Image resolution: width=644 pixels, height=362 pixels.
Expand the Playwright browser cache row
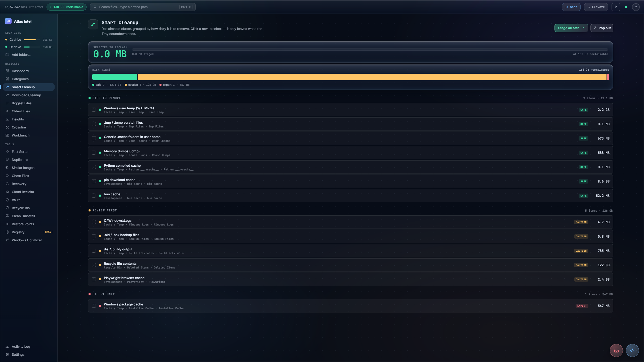coord(350,279)
